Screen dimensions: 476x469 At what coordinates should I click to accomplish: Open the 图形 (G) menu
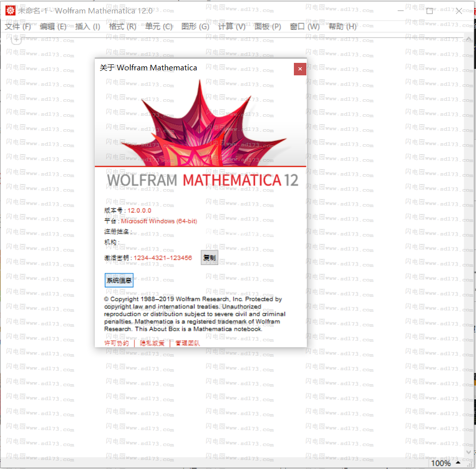click(195, 27)
